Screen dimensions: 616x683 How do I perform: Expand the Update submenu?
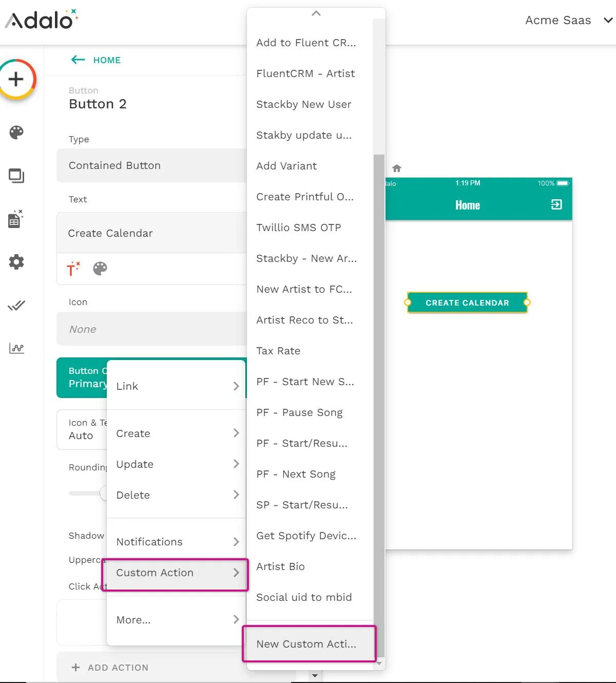[x=177, y=464]
